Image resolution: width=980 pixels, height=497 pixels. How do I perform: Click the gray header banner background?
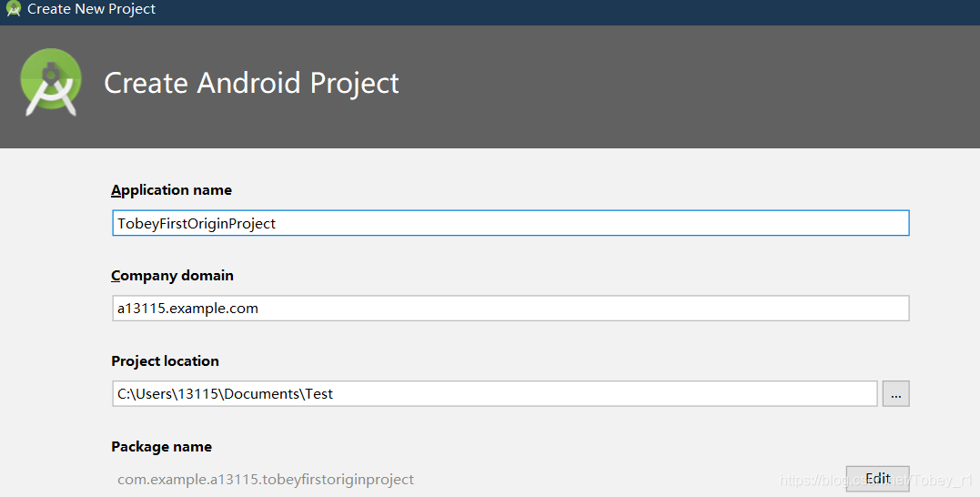click(x=688, y=86)
